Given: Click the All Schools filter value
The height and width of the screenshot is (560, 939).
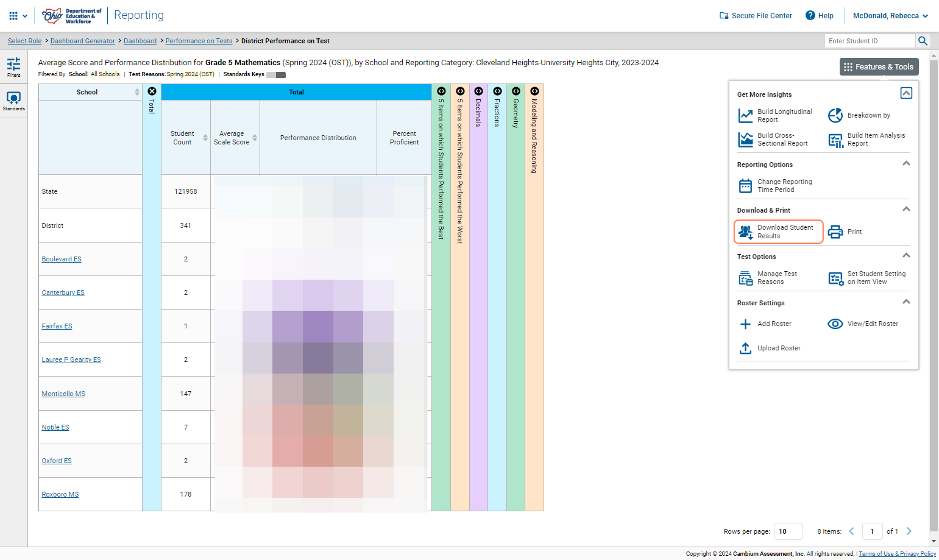Looking at the screenshot, I should point(105,74).
